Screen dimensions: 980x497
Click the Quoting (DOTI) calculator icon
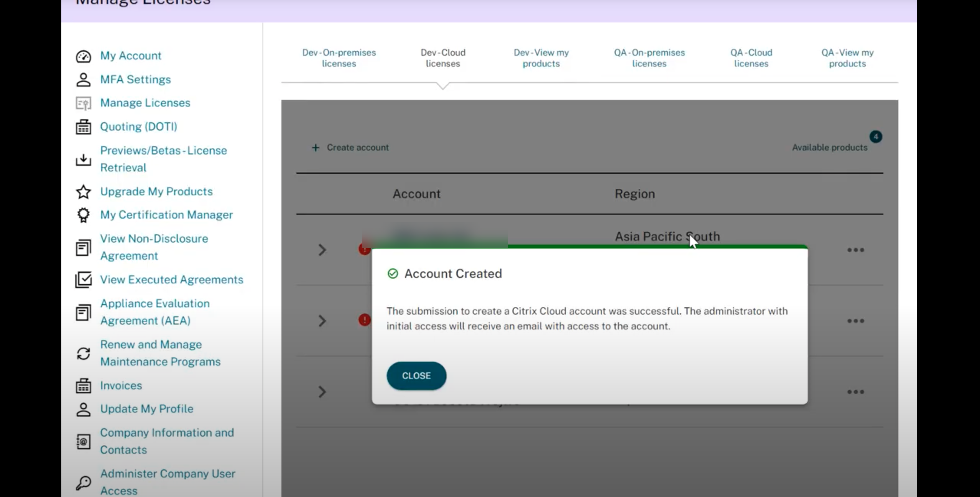83,127
